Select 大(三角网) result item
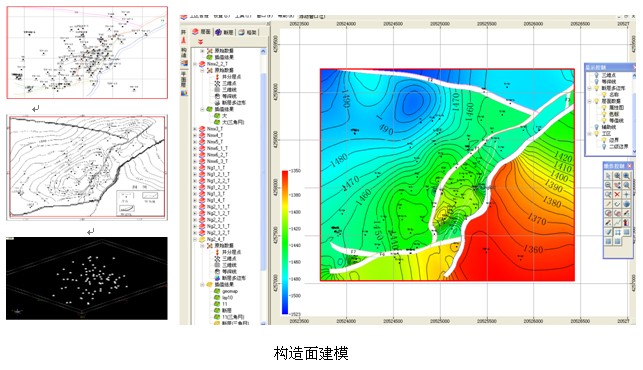 click(x=233, y=122)
